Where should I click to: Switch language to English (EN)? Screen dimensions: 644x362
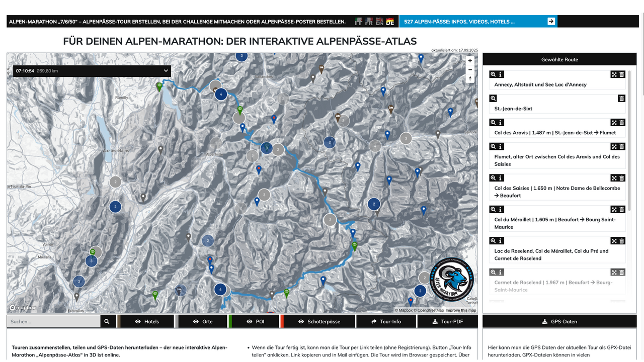379,22
